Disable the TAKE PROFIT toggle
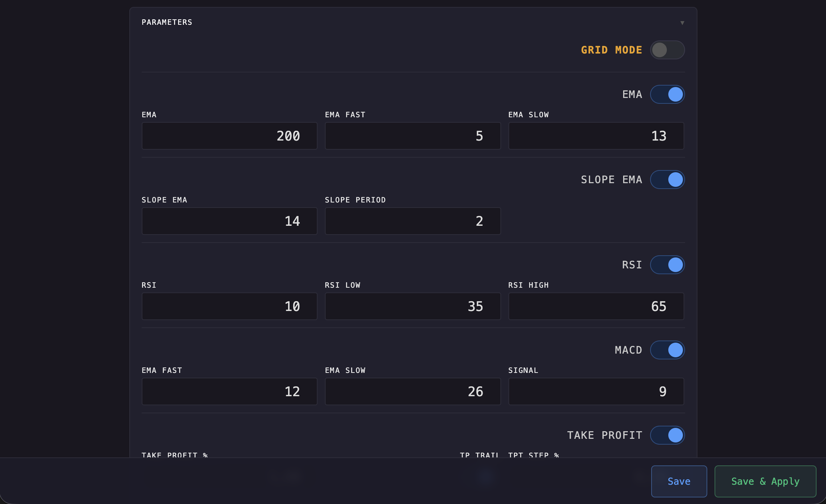Viewport: 826px width, 504px height. (x=667, y=435)
